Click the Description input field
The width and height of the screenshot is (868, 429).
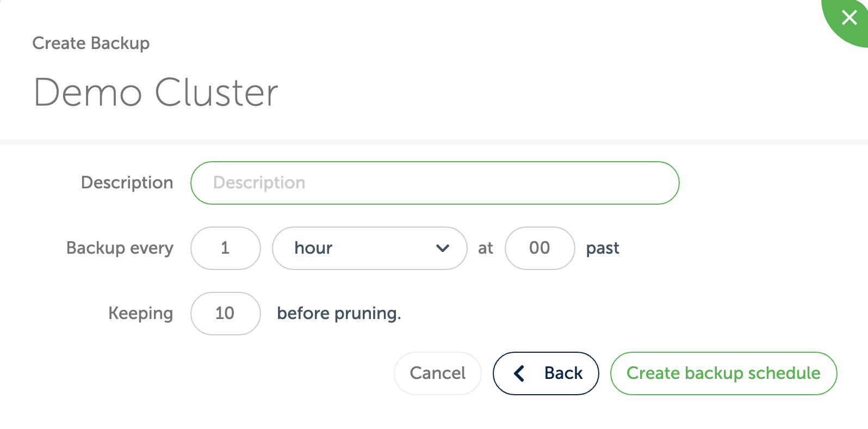[434, 183]
